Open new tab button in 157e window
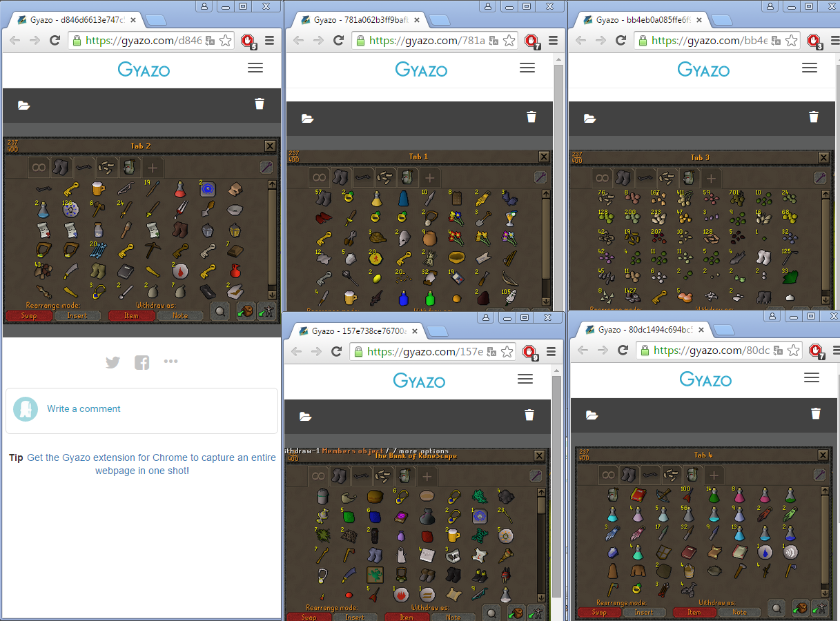Image resolution: width=840 pixels, height=621 pixels. pyautogui.click(x=437, y=331)
